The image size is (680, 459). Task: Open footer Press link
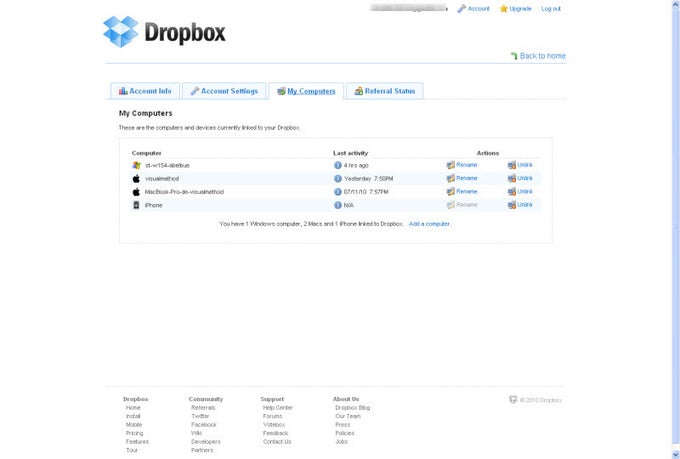343,425
